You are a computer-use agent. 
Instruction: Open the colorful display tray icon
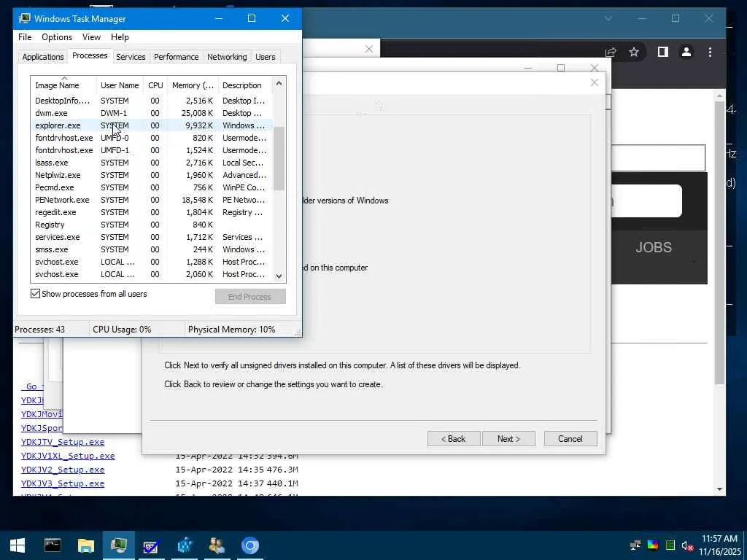coord(653,545)
